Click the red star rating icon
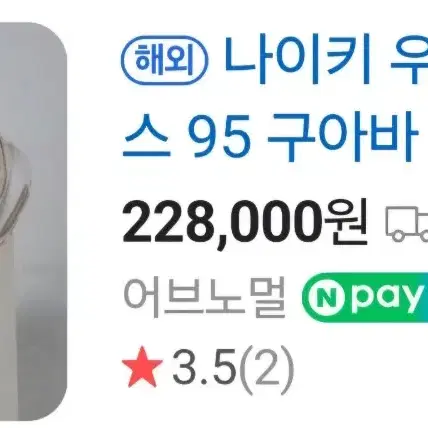The width and height of the screenshot is (428, 428). (142, 368)
